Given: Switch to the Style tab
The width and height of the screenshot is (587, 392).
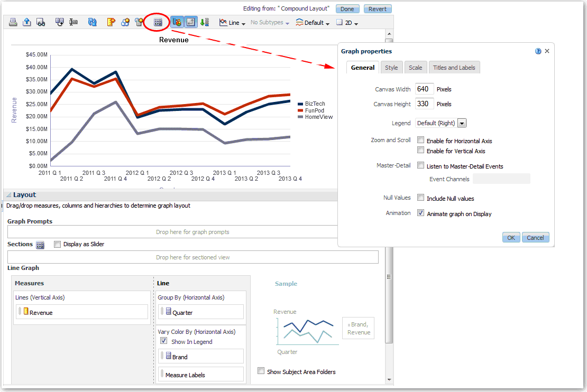Looking at the screenshot, I should (391, 68).
